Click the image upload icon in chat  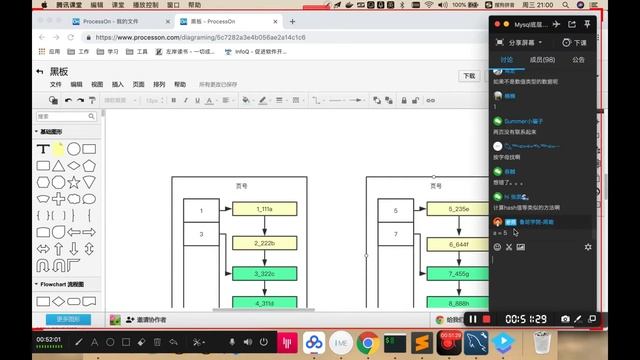[x=521, y=247]
